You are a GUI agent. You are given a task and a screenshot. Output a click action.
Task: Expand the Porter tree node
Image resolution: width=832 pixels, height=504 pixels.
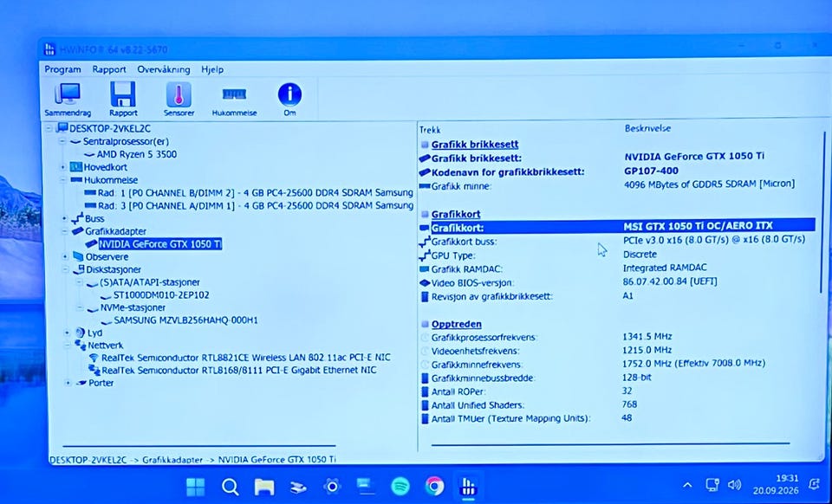68,383
